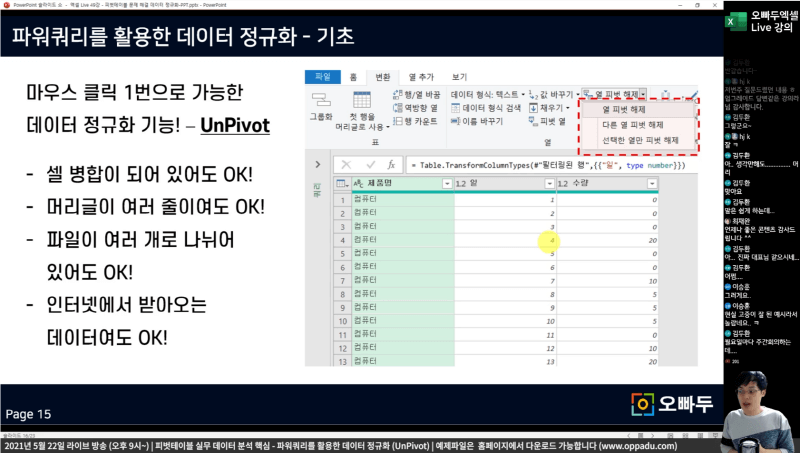Open the 데이터 형식: 텍스트 dropdown
The image size is (800, 453).
click(488, 94)
